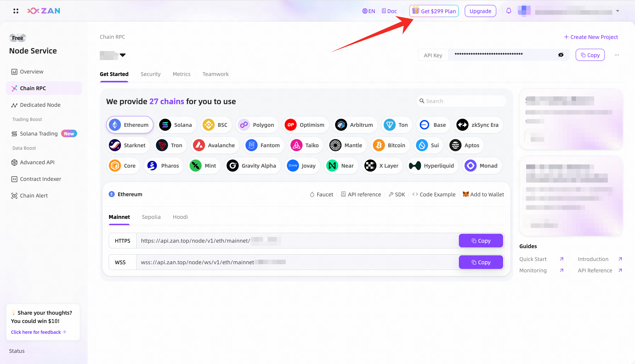The image size is (635, 364).
Task: Select the Bitcoin chain icon
Action: tap(379, 145)
